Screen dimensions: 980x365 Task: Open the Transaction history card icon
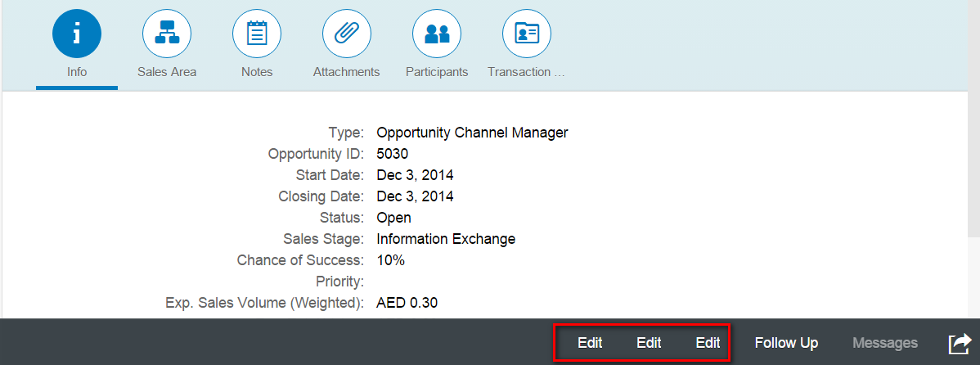pyautogui.click(x=527, y=34)
